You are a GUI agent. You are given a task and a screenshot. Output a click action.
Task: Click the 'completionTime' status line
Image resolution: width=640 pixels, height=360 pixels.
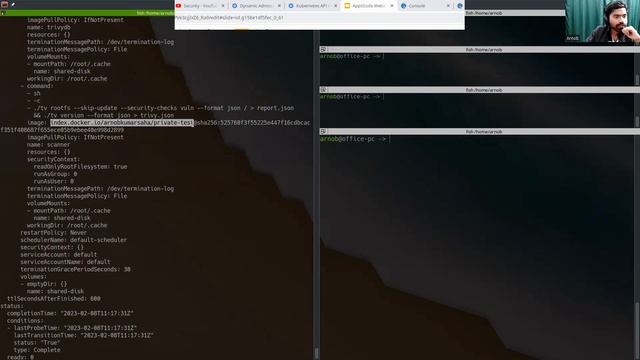(x=70, y=313)
